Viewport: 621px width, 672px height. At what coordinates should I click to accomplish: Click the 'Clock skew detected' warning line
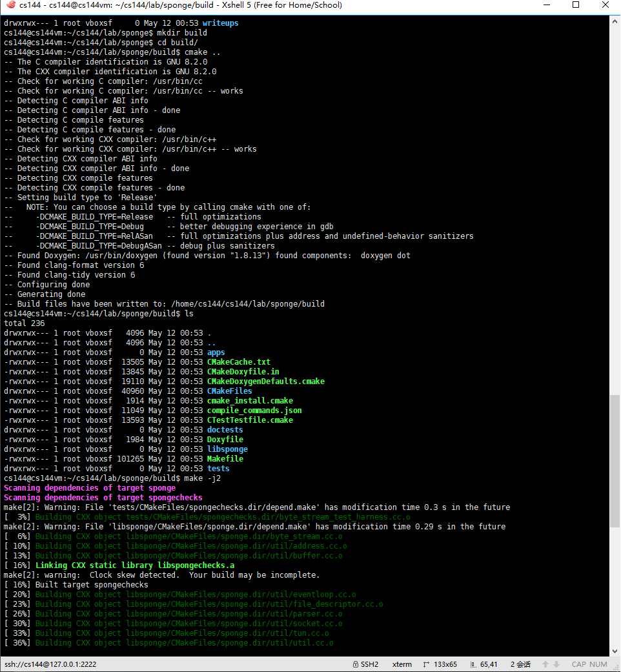click(x=161, y=575)
